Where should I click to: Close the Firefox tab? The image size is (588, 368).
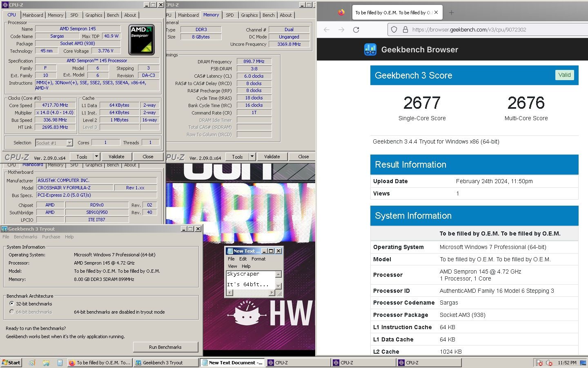point(436,12)
